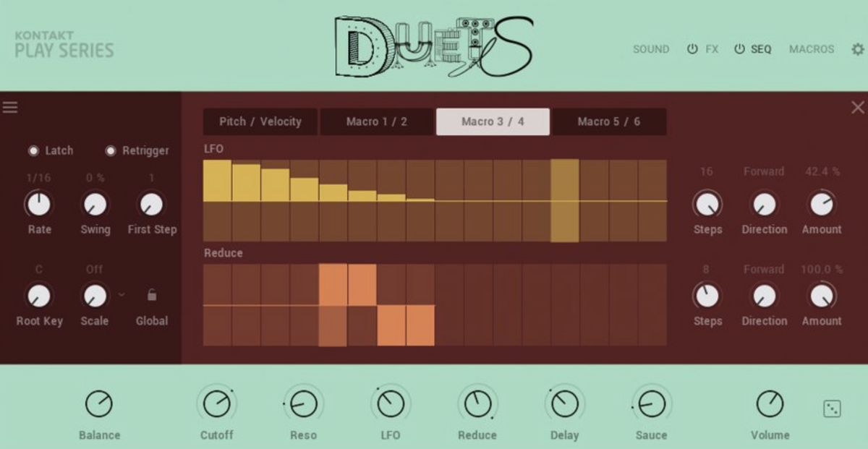Click the bottom LFO macro knob
Screen dimensions: 868x449
coord(391,404)
